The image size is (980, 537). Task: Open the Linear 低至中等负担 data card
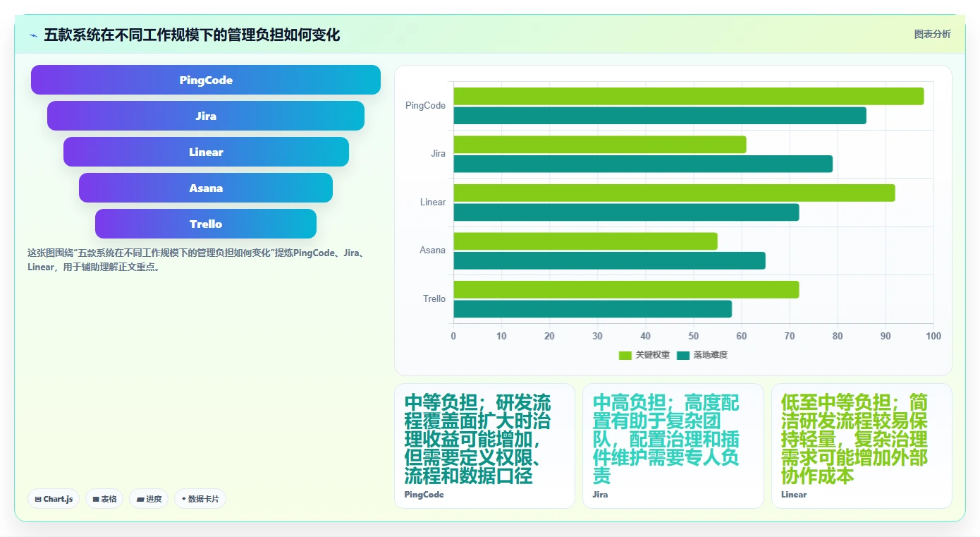tap(862, 446)
